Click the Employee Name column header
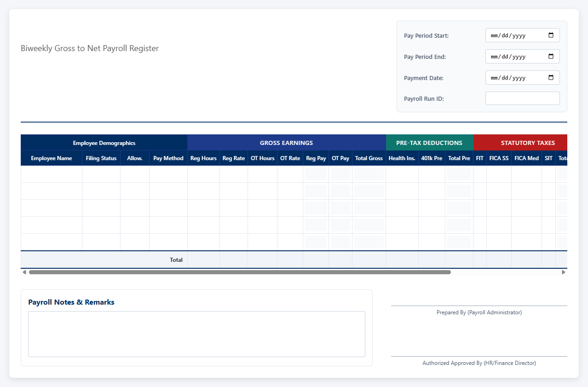588x387 pixels. [52, 158]
